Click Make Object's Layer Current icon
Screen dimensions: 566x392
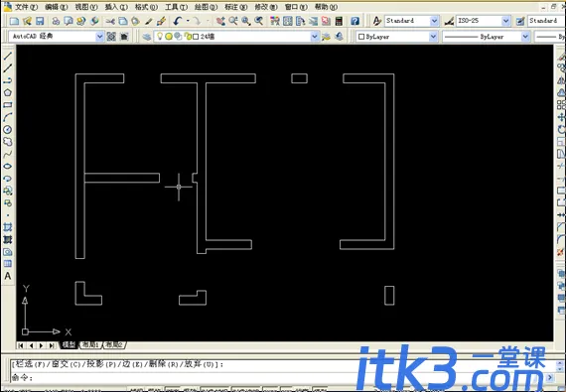[326, 37]
